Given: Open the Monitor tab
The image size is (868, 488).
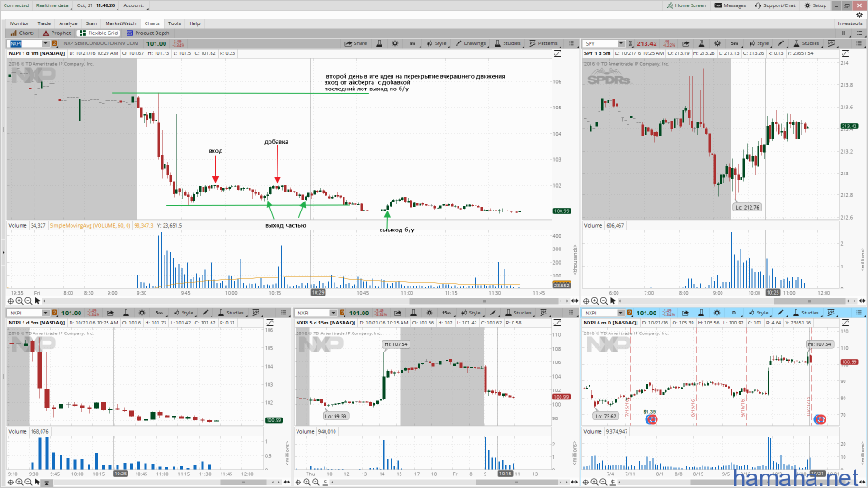Looking at the screenshot, I should tap(19, 23).
